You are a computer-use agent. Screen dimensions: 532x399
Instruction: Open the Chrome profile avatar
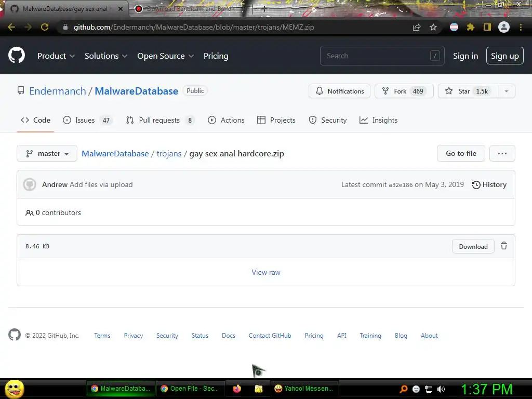504,27
